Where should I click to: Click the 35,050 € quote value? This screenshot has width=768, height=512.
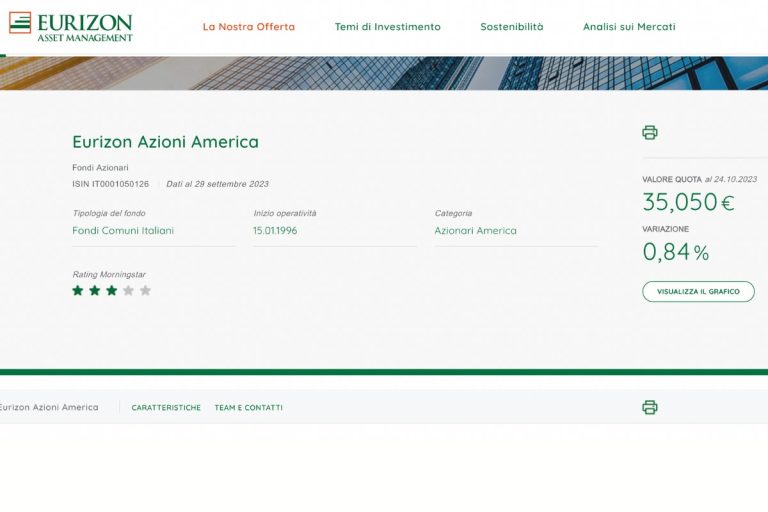click(689, 202)
